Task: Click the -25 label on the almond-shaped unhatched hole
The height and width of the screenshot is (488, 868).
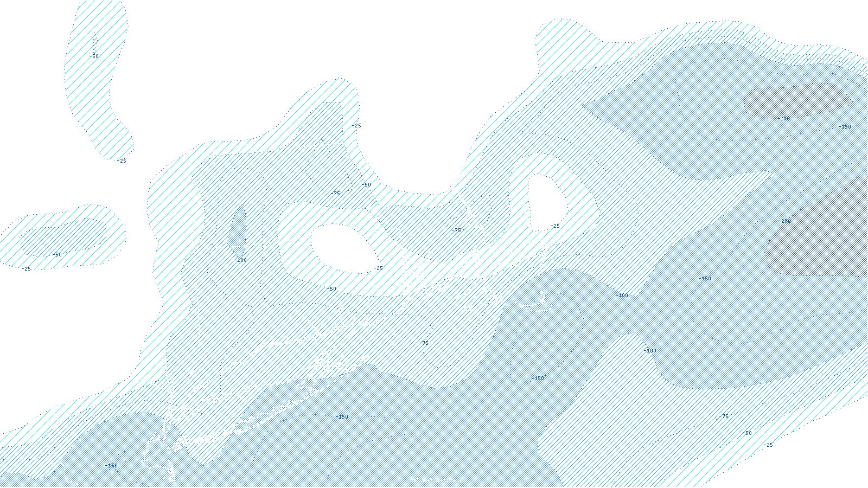Action: 378,268
